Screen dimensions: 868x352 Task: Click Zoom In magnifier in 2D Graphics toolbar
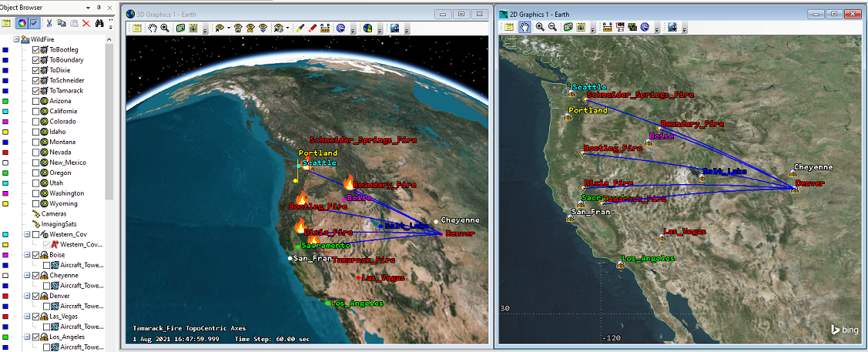(x=540, y=27)
